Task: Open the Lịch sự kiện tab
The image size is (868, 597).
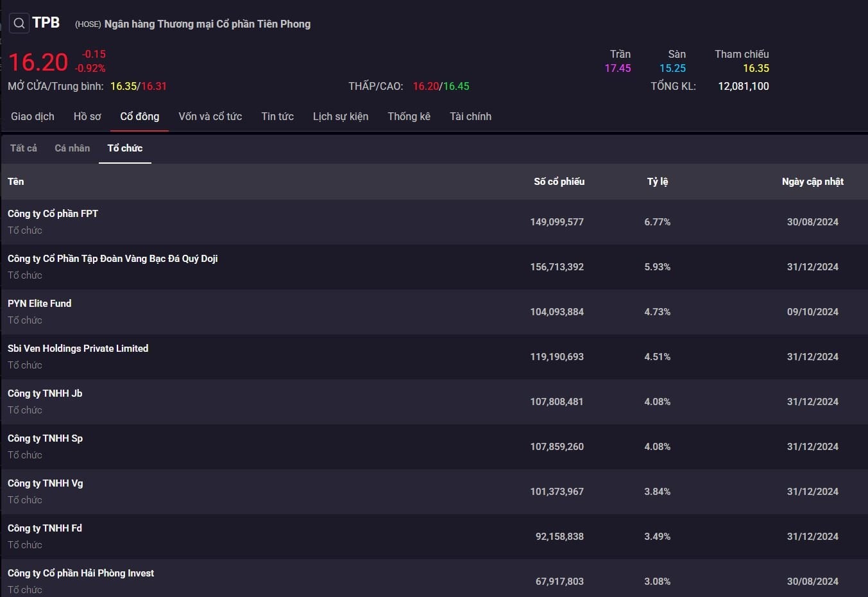Action: pyautogui.click(x=341, y=116)
